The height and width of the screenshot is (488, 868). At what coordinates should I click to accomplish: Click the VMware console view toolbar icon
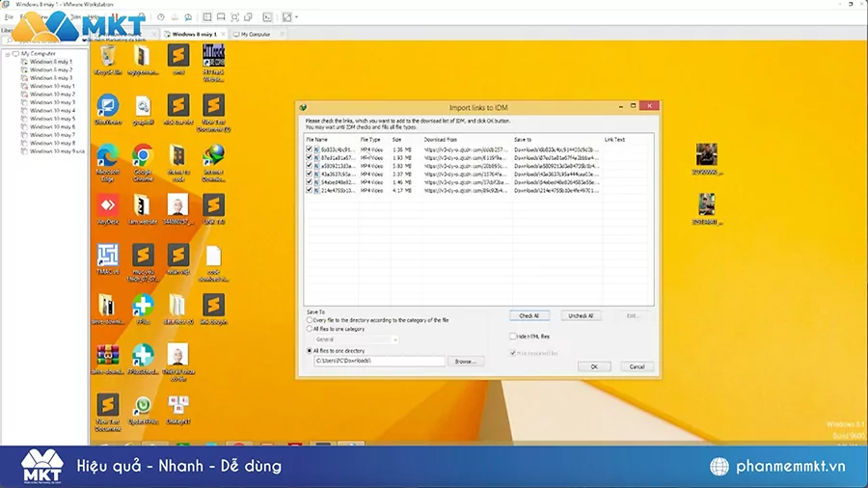pos(267,17)
